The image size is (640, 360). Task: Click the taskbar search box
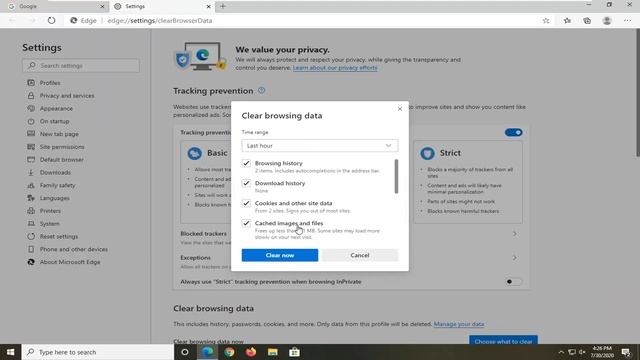[98, 352]
